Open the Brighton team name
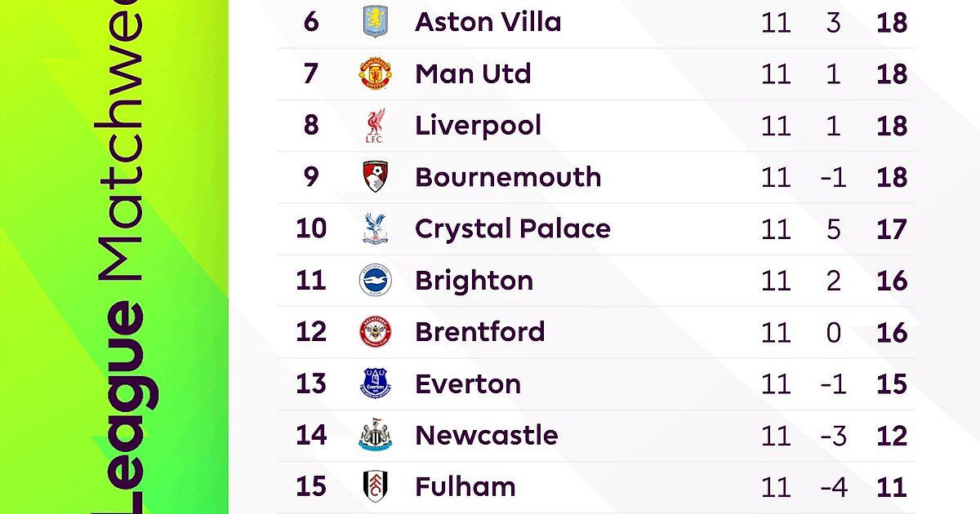The width and height of the screenshot is (980, 514). [474, 281]
